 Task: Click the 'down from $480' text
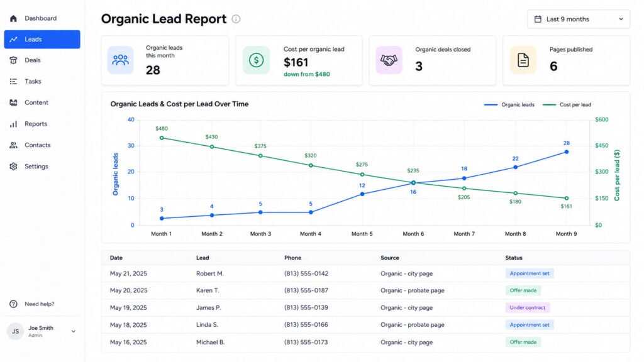(x=306, y=74)
